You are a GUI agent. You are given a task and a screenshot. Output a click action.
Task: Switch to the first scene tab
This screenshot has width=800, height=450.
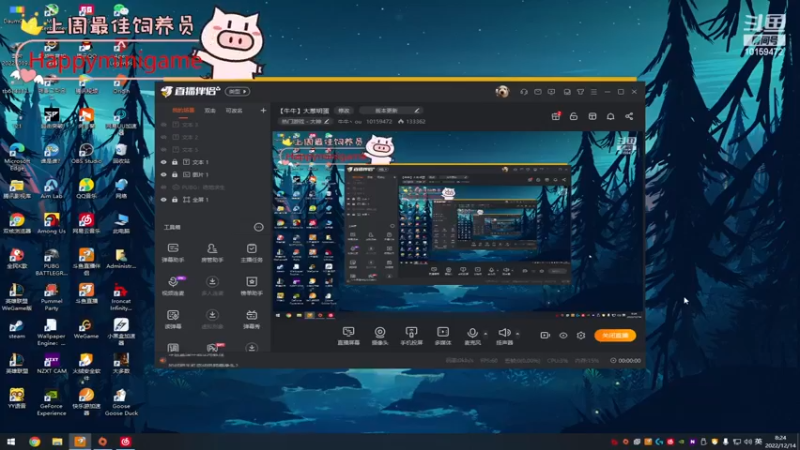tap(183, 110)
